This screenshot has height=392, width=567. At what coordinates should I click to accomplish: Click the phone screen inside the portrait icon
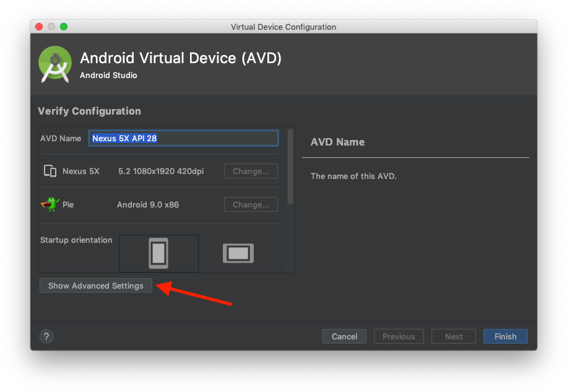tap(158, 253)
